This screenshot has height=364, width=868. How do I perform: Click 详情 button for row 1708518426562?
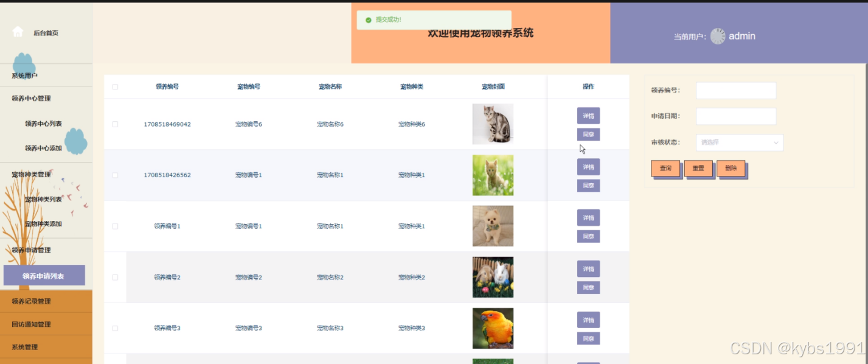[x=588, y=167]
